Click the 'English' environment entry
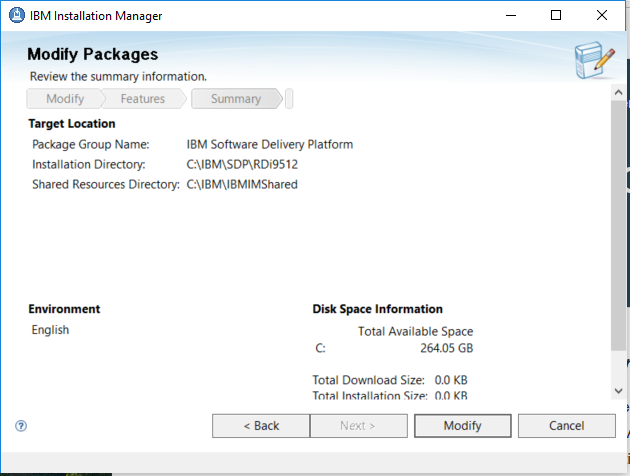The width and height of the screenshot is (630, 476). (x=50, y=330)
